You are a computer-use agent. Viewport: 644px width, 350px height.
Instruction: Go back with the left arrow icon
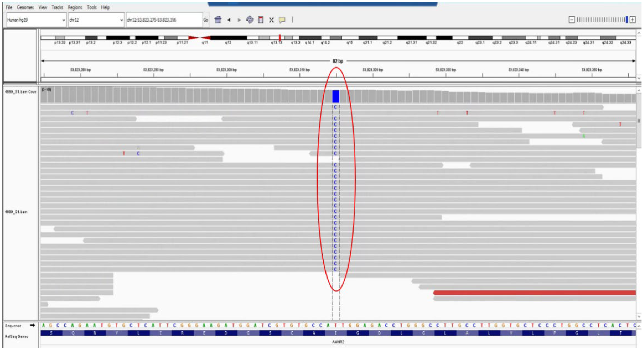[x=229, y=20]
